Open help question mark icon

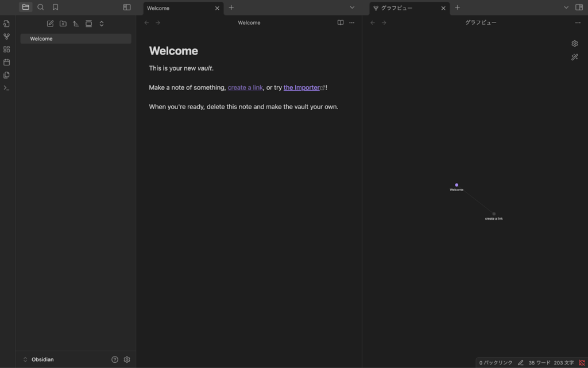pos(115,359)
